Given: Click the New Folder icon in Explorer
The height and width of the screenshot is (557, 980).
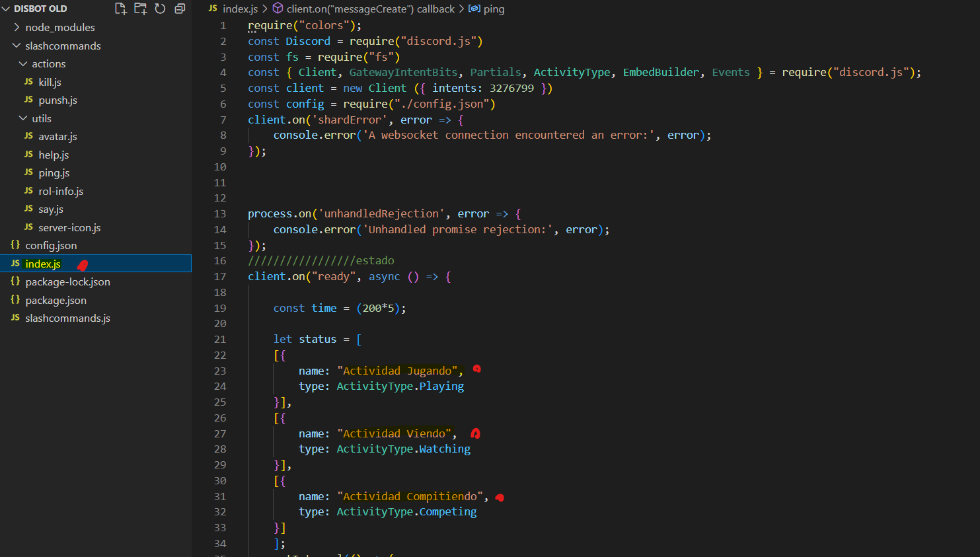Looking at the screenshot, I should tap(140, 9).
